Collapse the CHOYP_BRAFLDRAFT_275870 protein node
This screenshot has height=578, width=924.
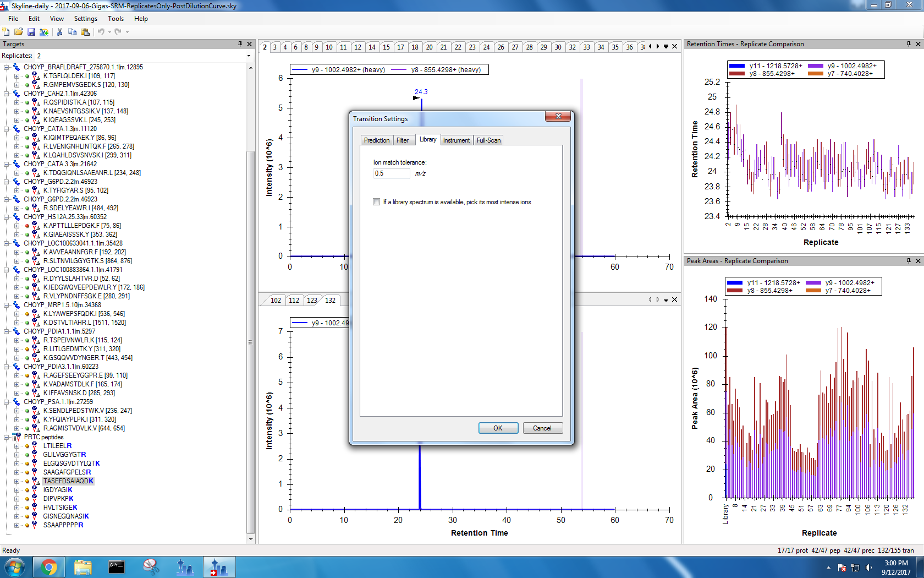pos(7,67)
